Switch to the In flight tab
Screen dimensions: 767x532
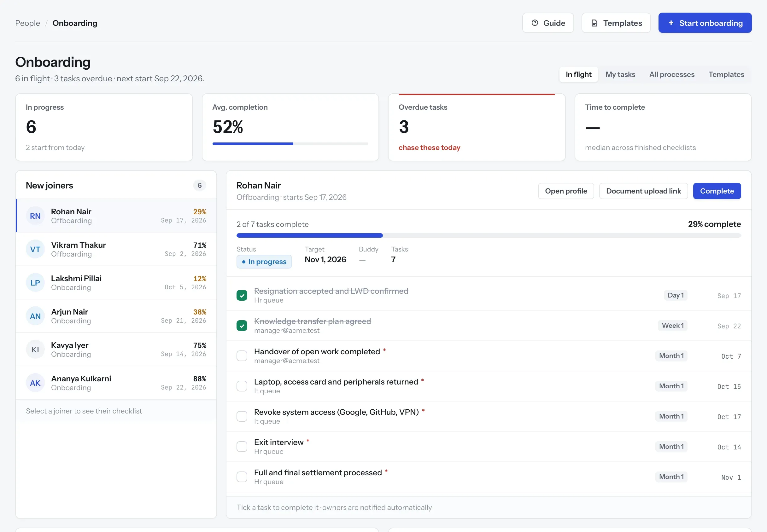(578, 74)
